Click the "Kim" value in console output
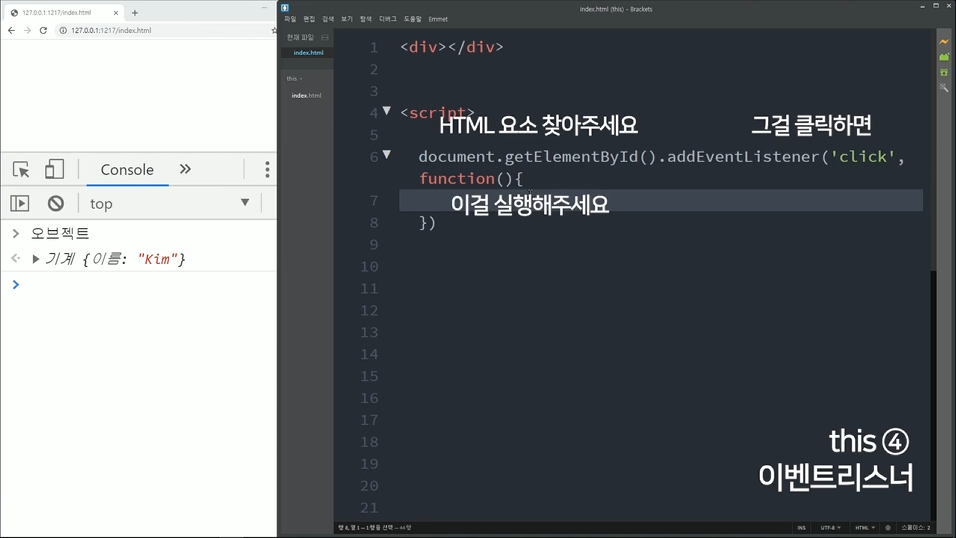Viewport: 956px width, 538px height. (x=157, y=259)
